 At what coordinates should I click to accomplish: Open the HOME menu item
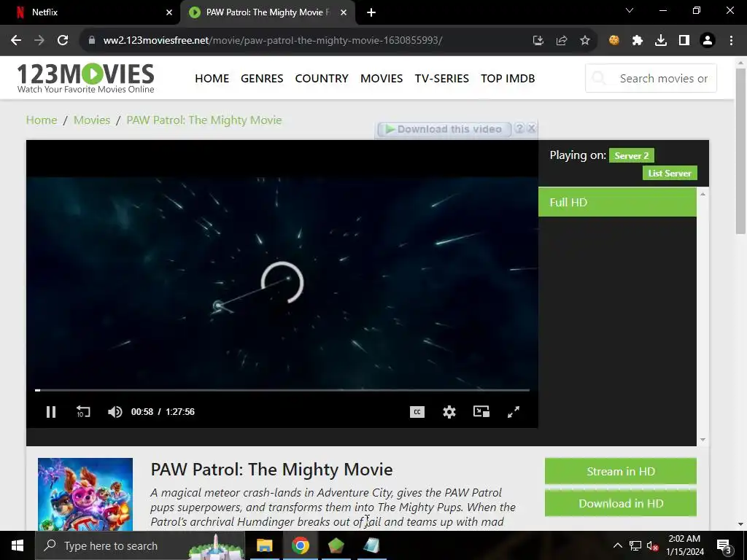click(212, 79)
